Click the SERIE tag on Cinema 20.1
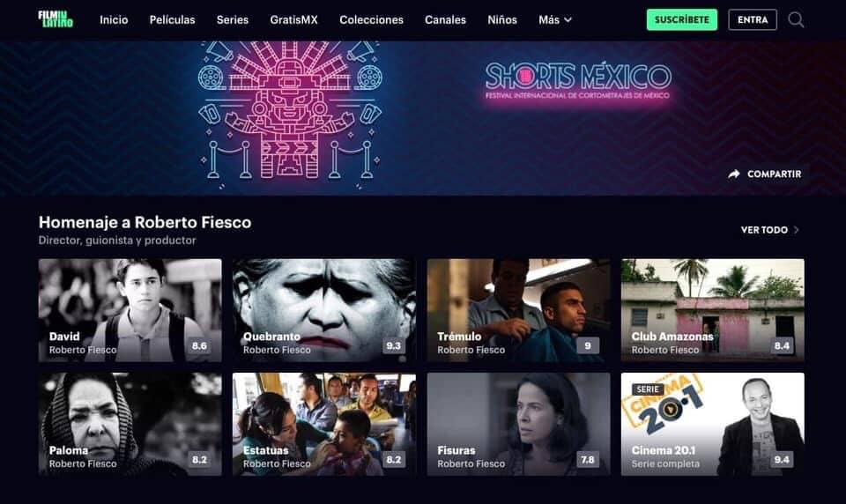846x504 pixels. click(648, 389)
